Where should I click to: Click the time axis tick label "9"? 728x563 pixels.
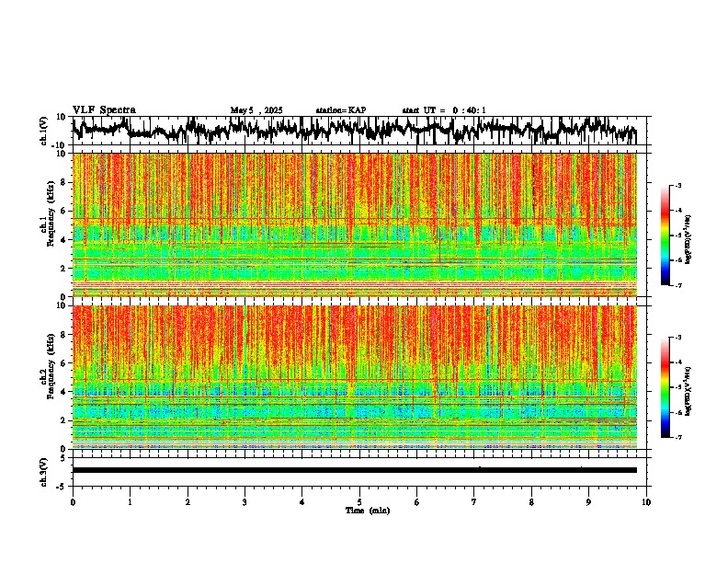click(x=588, y=502)
